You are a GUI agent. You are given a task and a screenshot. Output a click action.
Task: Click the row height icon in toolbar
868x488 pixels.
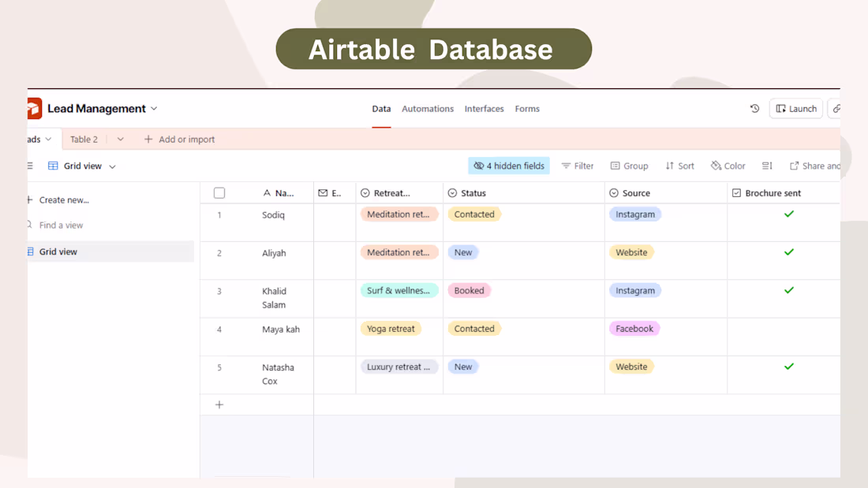coord(767,166)
